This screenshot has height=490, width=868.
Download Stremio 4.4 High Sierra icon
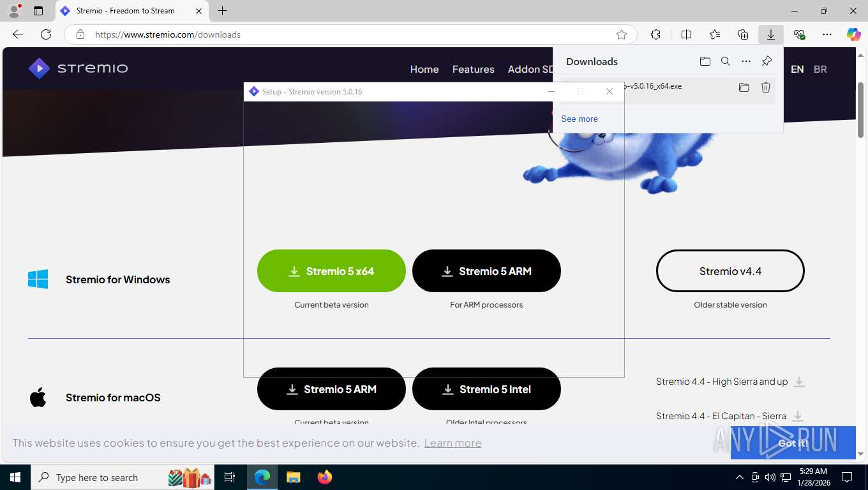799,382
